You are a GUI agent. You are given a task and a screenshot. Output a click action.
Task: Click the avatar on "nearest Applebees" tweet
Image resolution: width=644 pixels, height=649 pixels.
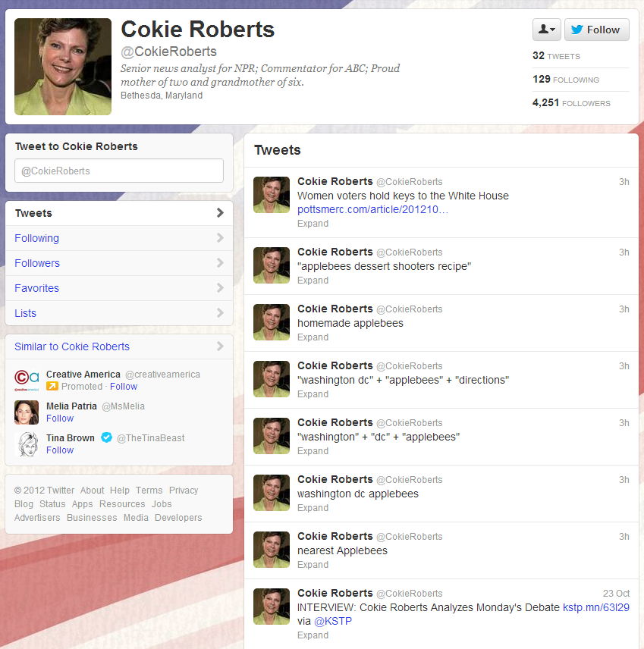click(272, 550)
